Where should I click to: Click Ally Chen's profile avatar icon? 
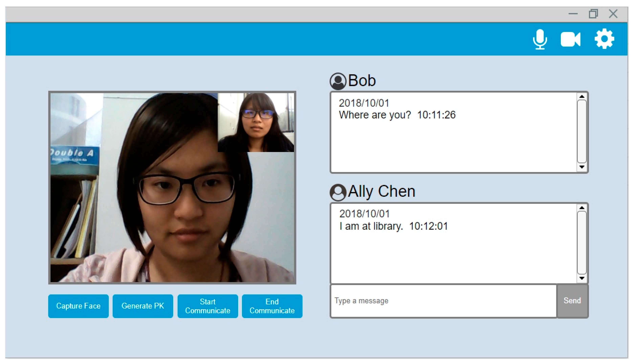[338, 192]
